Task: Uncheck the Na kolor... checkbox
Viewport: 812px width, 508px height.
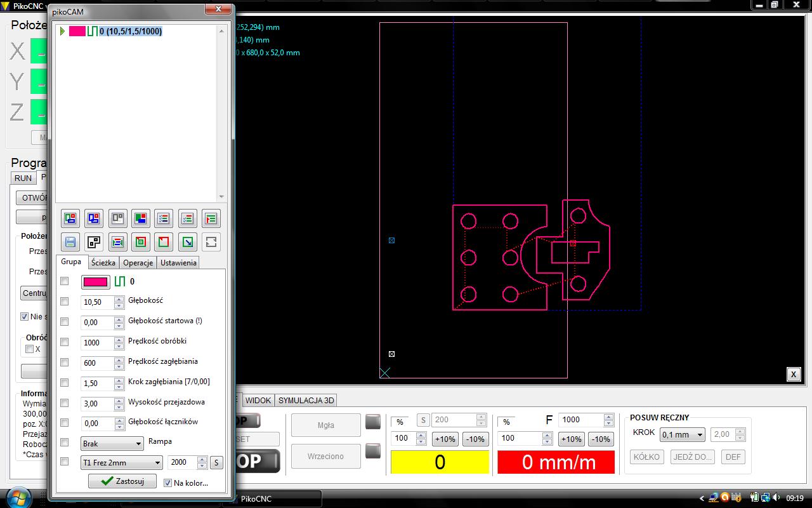Action: point(167,483)
